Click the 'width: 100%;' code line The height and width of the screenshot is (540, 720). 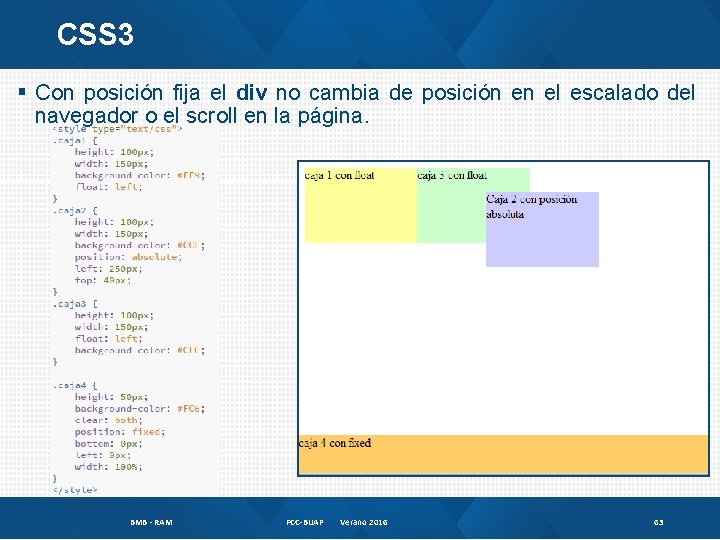pyautogui.click(x=109, y=467)
